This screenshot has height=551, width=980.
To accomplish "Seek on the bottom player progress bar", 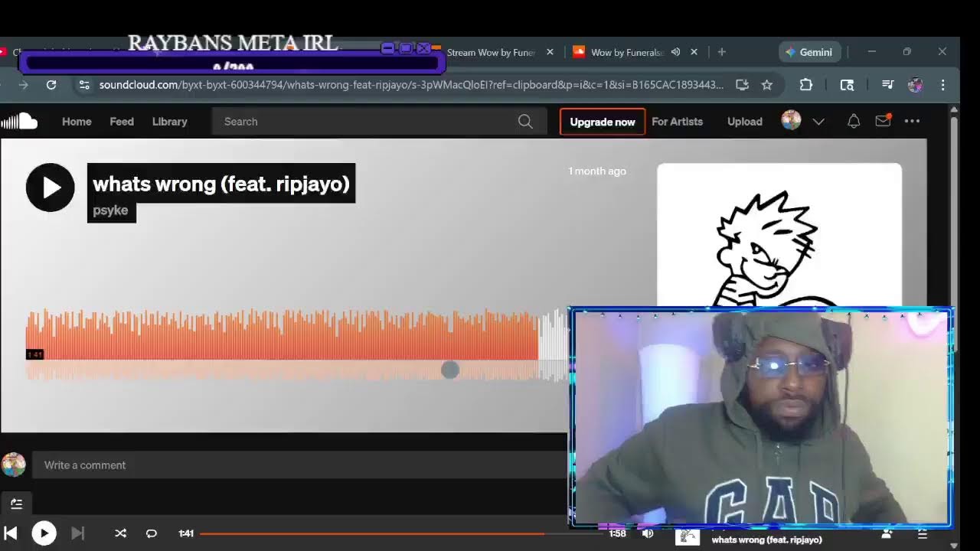I will (x=402, y=533).
